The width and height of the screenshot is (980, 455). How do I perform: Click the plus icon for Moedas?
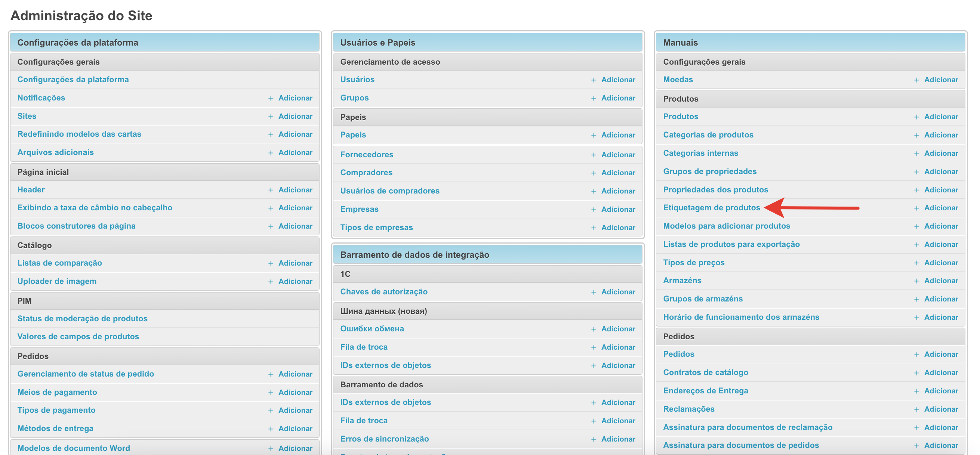tap(916, 80)
